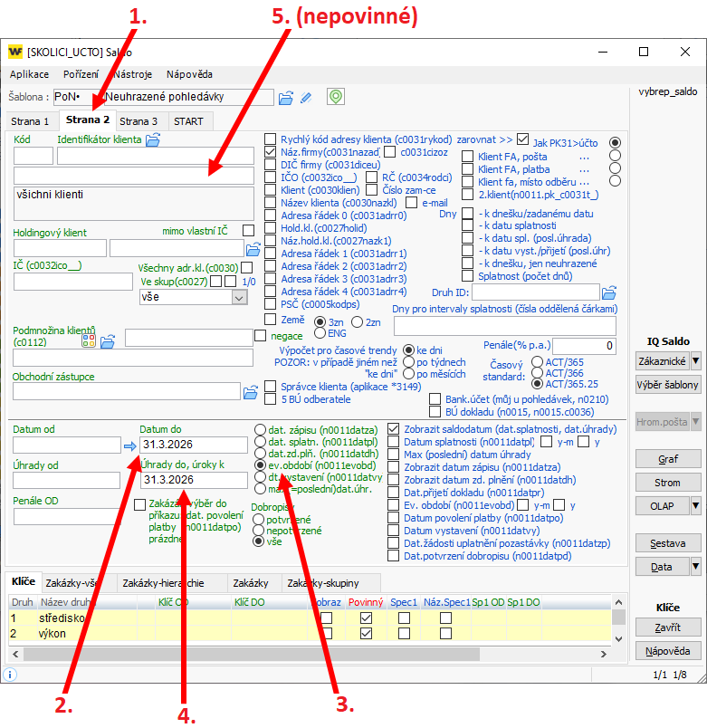Switch to the Strana 3 tab
The width and height of the screenshot is (707, 728).
click(139, 120)
